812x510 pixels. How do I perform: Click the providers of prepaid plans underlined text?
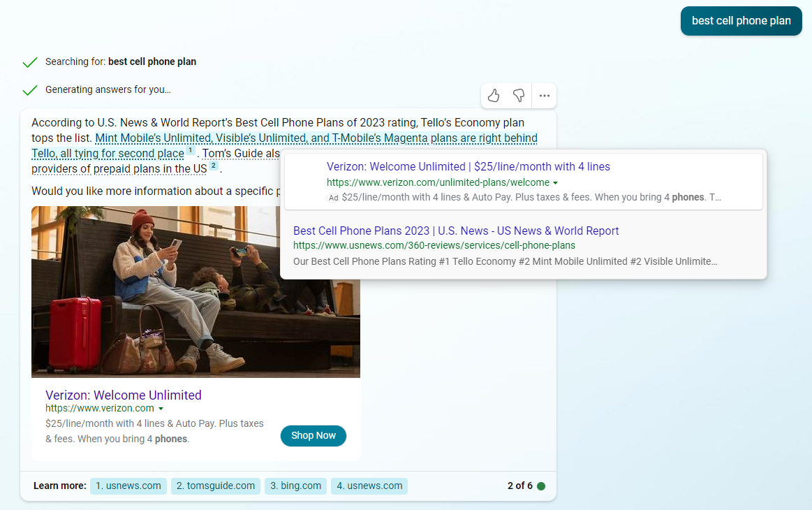coord(119,169)
